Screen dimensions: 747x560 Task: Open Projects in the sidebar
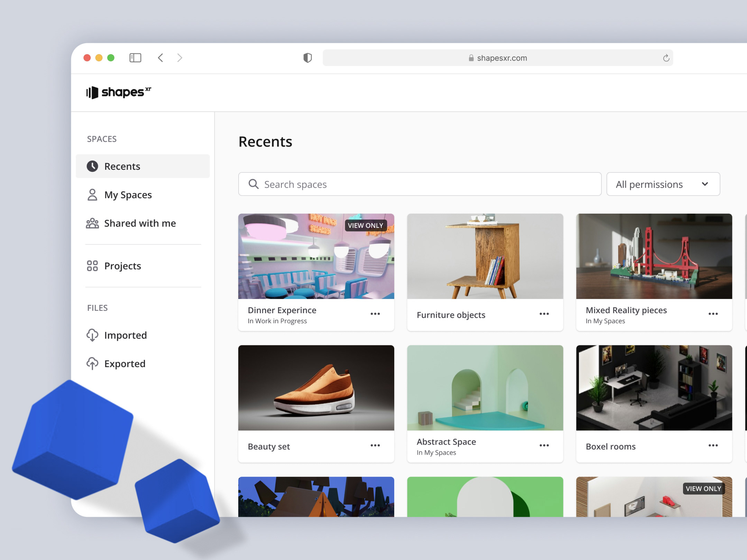click(143, 266)
